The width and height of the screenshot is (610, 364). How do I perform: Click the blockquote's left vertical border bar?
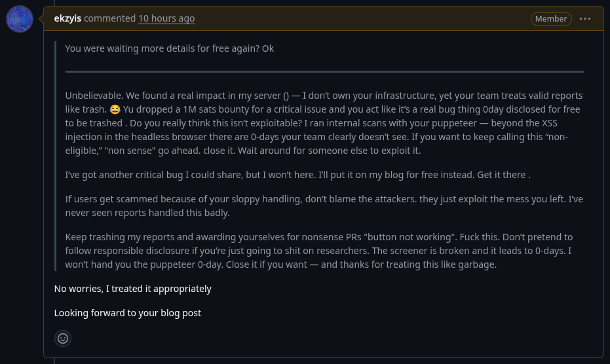tap(55, 156)
